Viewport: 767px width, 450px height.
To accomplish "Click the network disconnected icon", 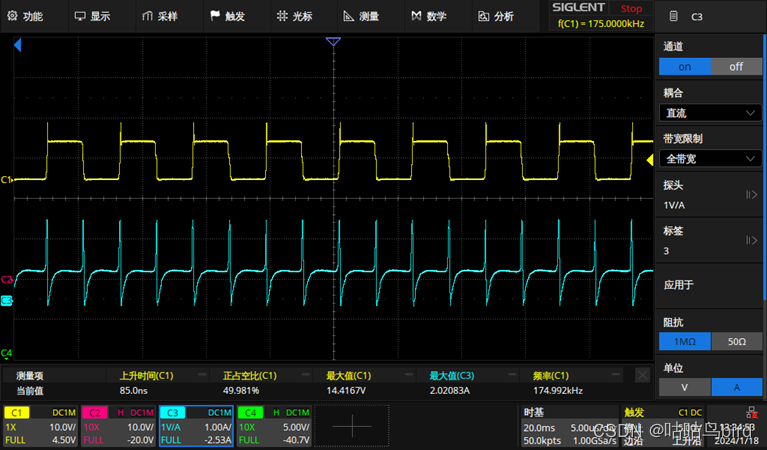I will [752, 413].
